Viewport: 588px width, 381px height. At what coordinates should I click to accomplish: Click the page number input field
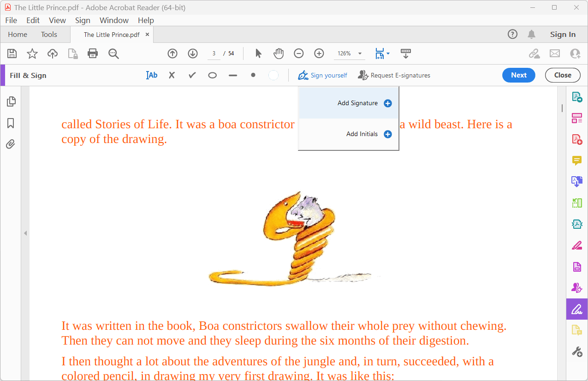[214, 54]
